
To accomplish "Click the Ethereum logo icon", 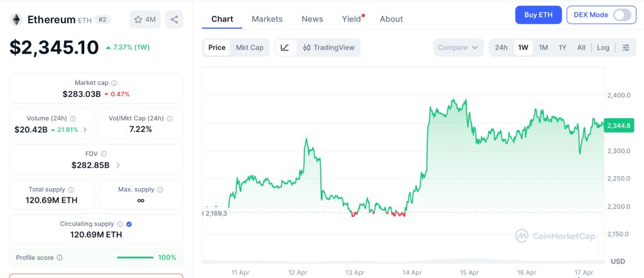I will coord(16,19).
